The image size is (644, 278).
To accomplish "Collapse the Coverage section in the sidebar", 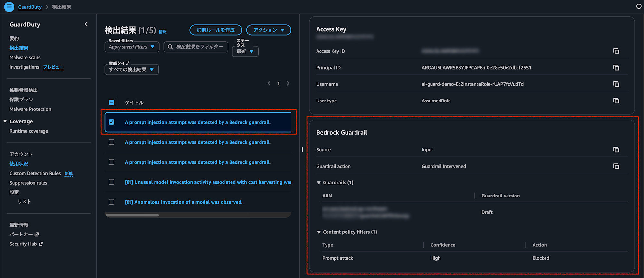I will [5, 121].
